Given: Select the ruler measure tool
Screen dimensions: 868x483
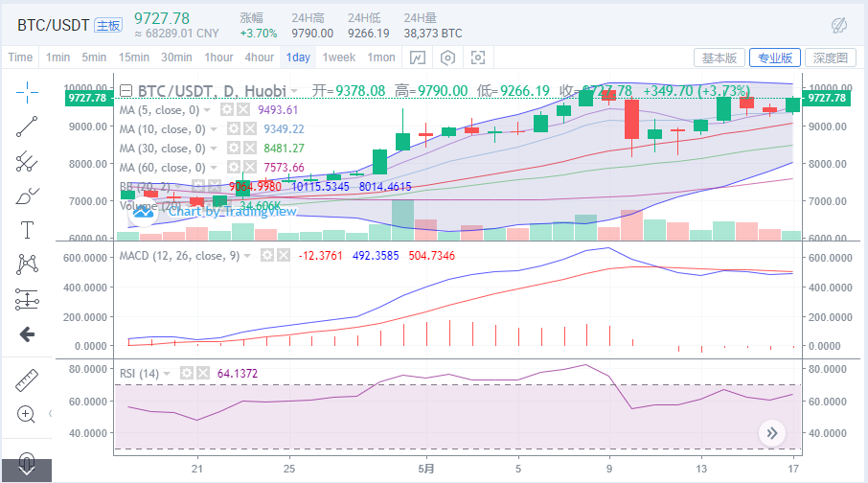Looking at the screenshot, I should click(x=27, y=380).
